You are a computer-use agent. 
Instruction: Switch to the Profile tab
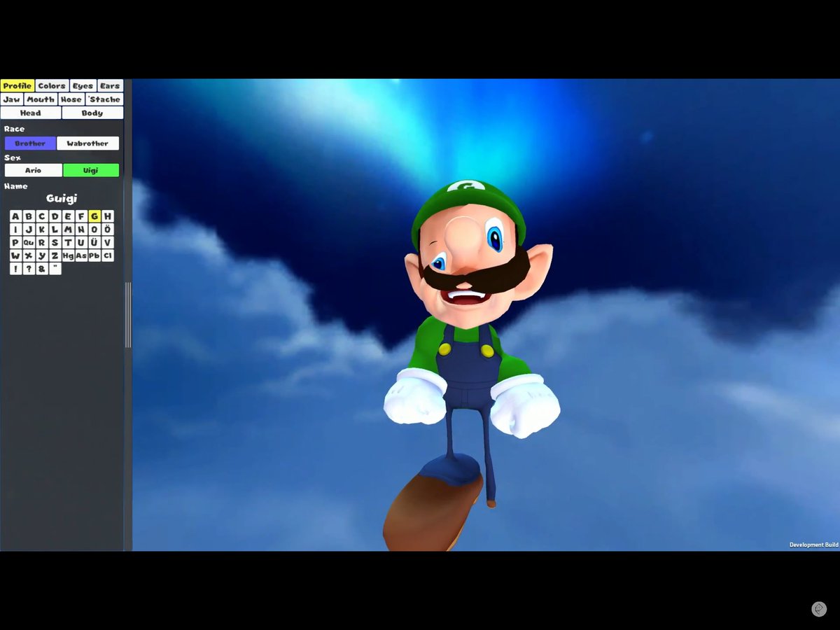pyautogui.click(x=17, y=85)
